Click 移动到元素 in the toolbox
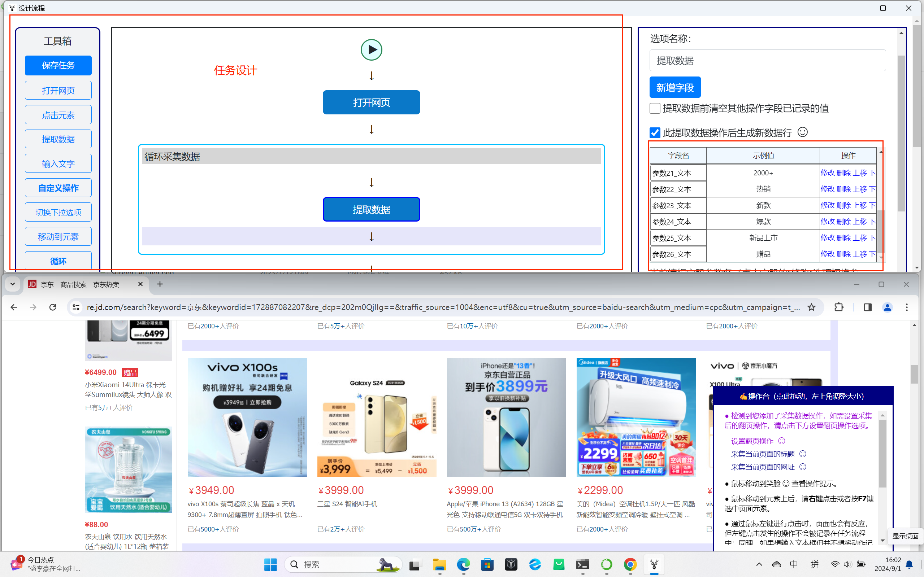The height and width of the screenshot is (577, 924). coord(58,237)
